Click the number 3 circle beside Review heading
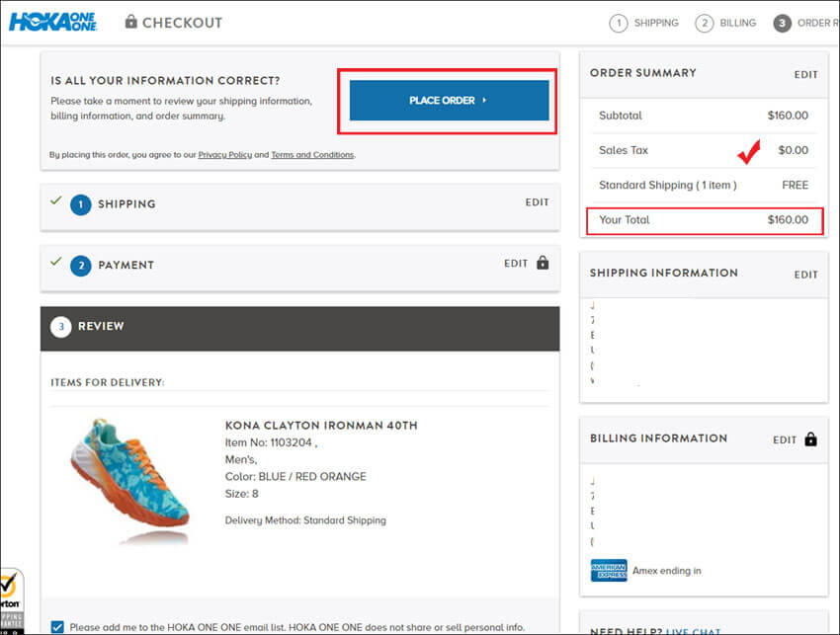Viewport: 840px width, 635px height. point(61,327)
